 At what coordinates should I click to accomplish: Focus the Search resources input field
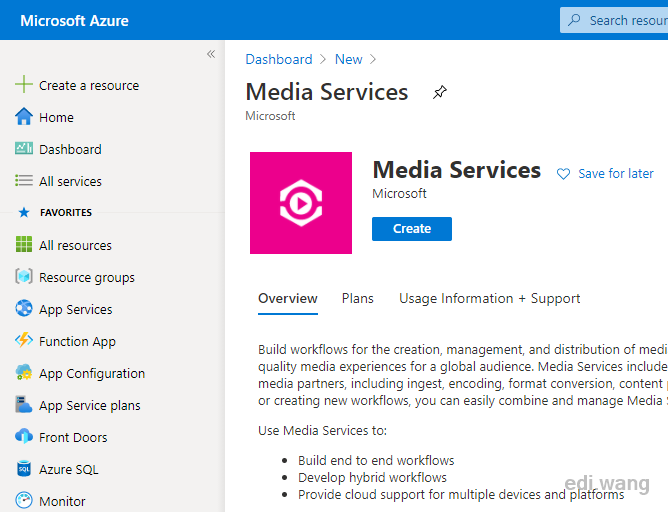click(614, 20)
